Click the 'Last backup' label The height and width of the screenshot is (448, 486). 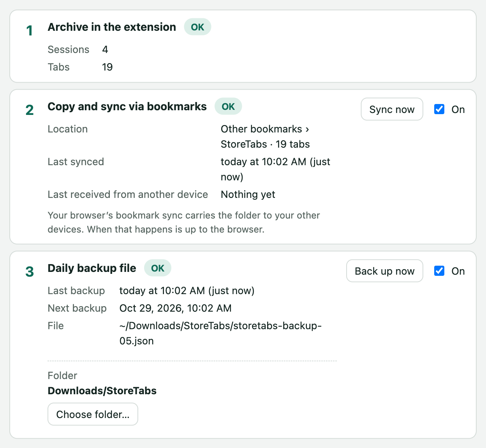[76, 291]
